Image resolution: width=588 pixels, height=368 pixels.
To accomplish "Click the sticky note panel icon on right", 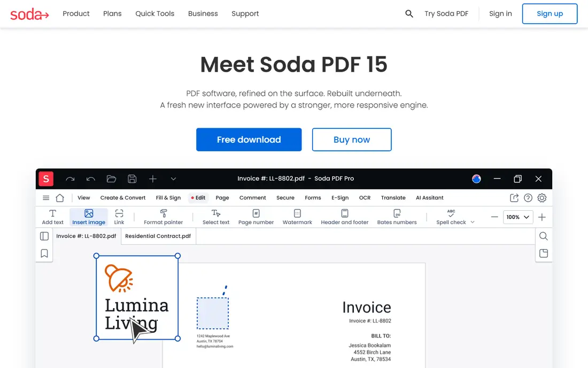I will 544,254.
